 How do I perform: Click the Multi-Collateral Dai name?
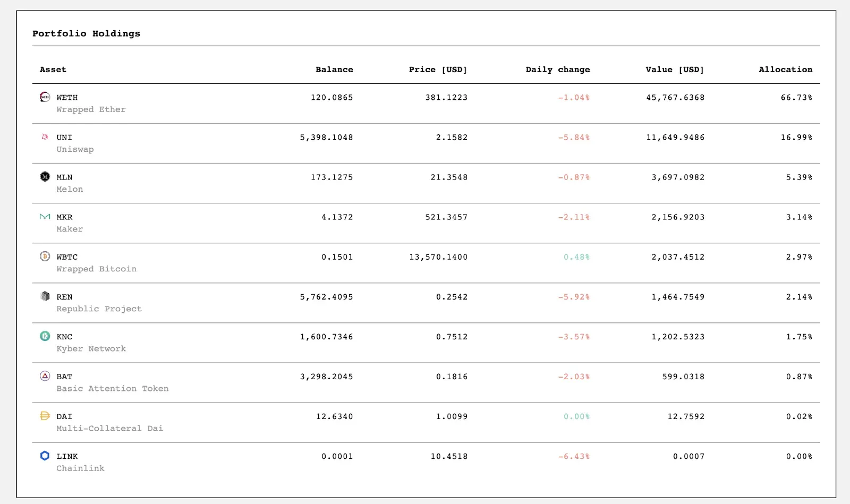(x=110, y=428)
